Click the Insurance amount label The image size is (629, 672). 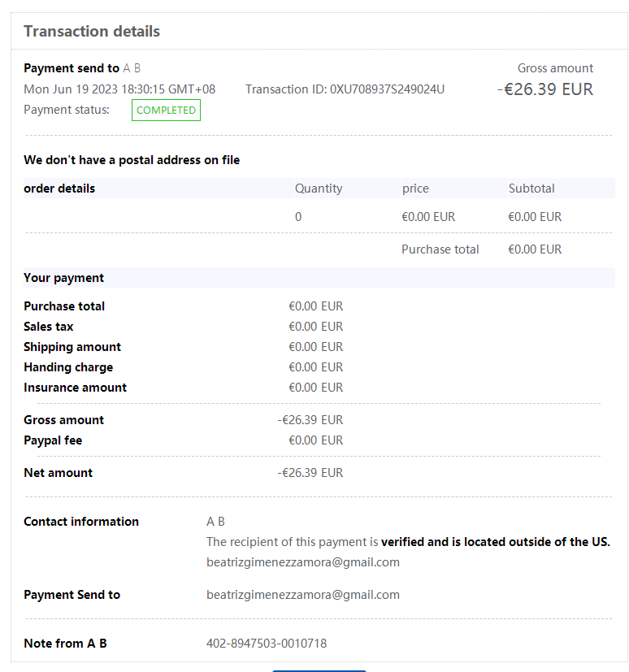coord(76,388)
